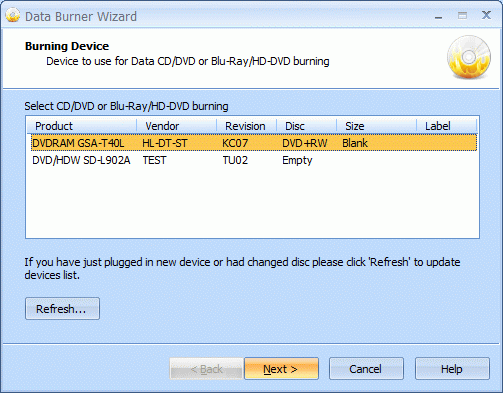The height and width of the screenshot is (393, 503).
Task: Open Help for the wizard
Action: coord(452,369)
